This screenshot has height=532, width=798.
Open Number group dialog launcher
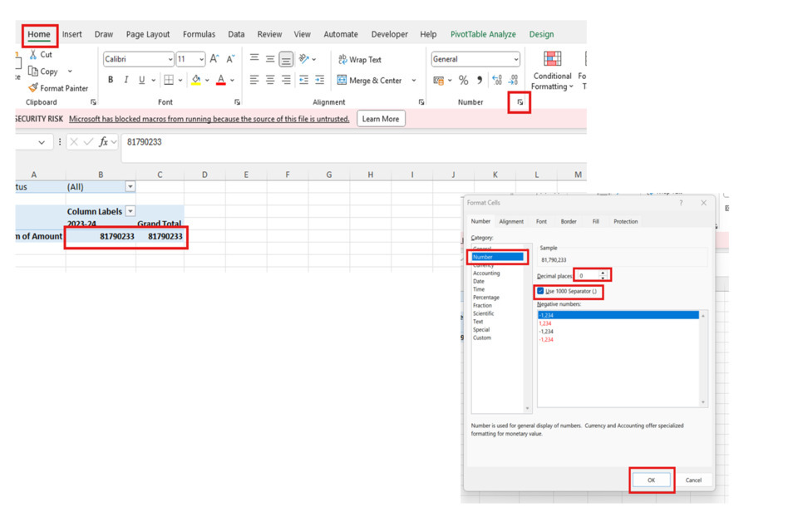click(520, 102)
